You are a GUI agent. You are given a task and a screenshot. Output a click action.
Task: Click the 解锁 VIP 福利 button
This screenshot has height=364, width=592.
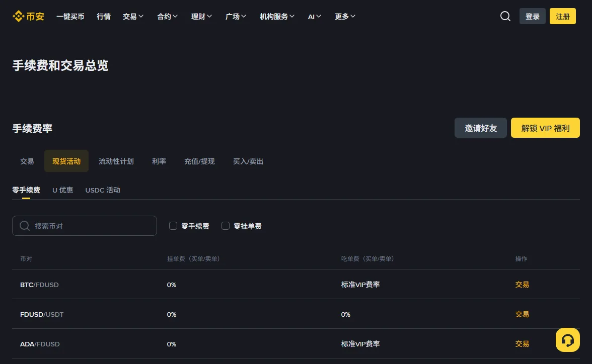click(545, 128)
